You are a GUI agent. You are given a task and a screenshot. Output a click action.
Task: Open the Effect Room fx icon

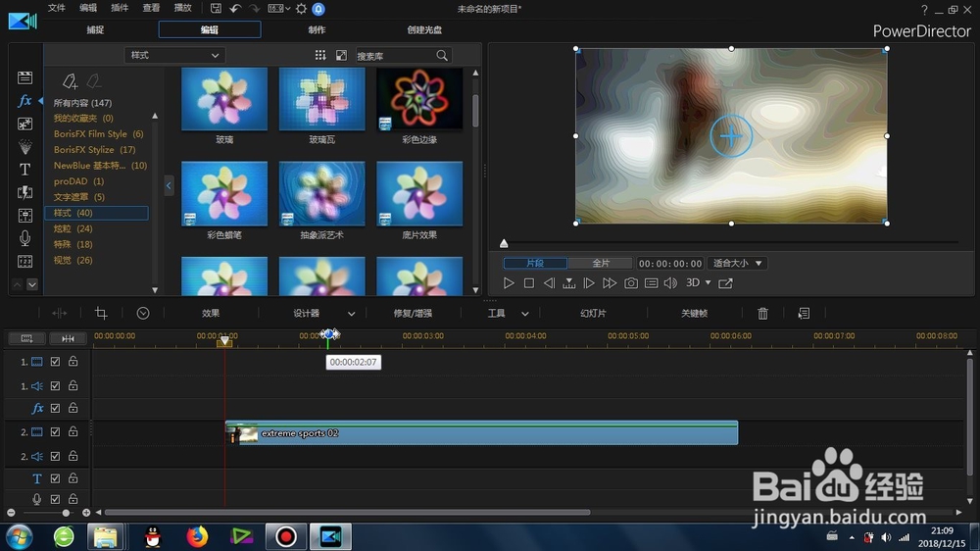(x=25, y=100)
